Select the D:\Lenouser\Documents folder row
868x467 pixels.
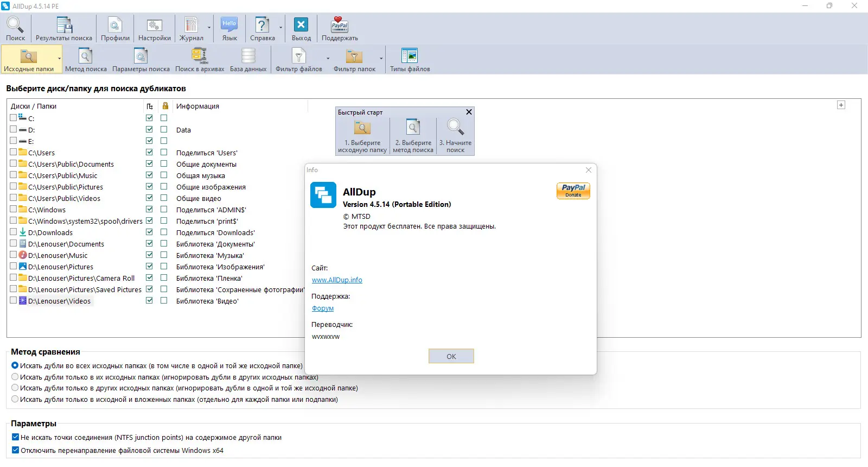[66, 244]
